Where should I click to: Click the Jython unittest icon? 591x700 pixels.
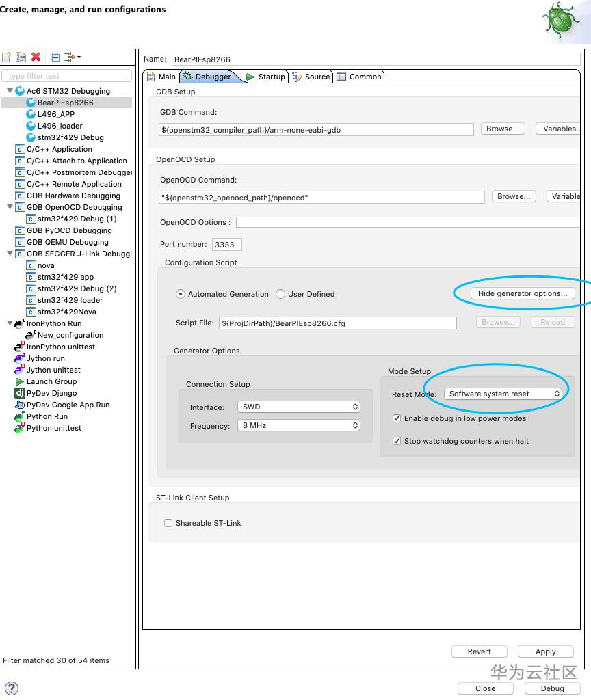(x=20, y=370)
